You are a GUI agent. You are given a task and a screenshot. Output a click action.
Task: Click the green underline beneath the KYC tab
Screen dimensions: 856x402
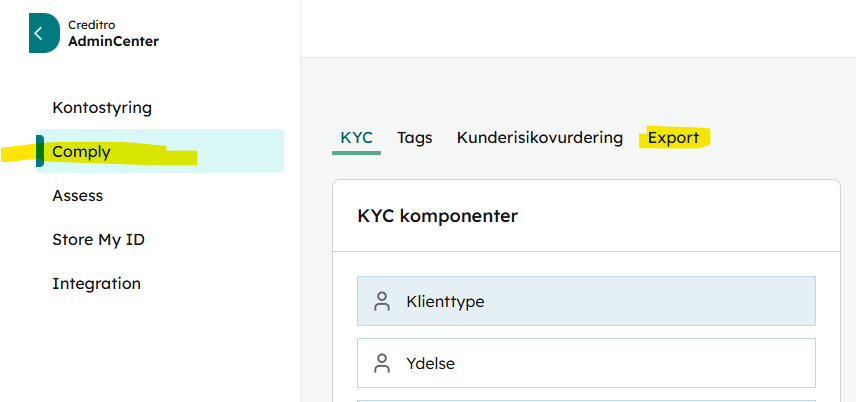pos(356,153)
